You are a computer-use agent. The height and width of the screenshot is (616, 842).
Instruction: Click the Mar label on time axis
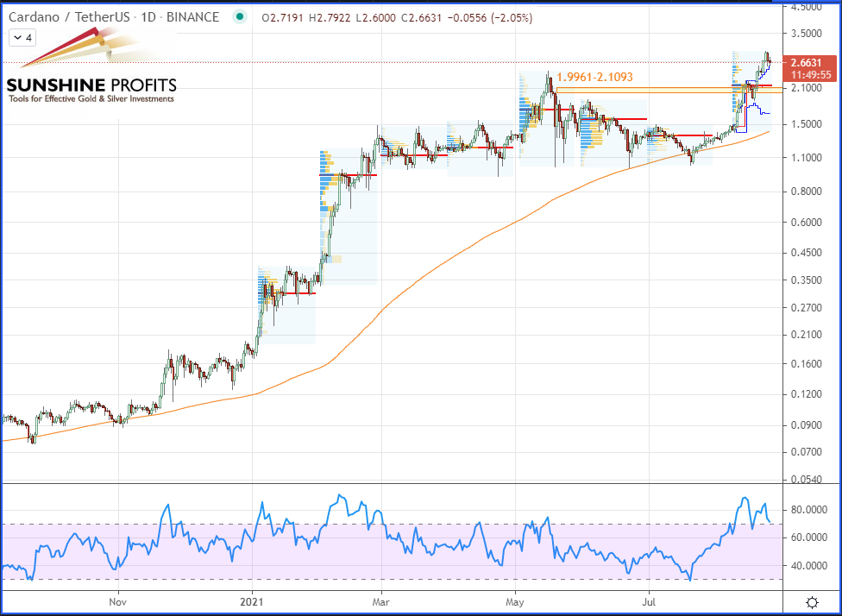[x=380, y=602]
